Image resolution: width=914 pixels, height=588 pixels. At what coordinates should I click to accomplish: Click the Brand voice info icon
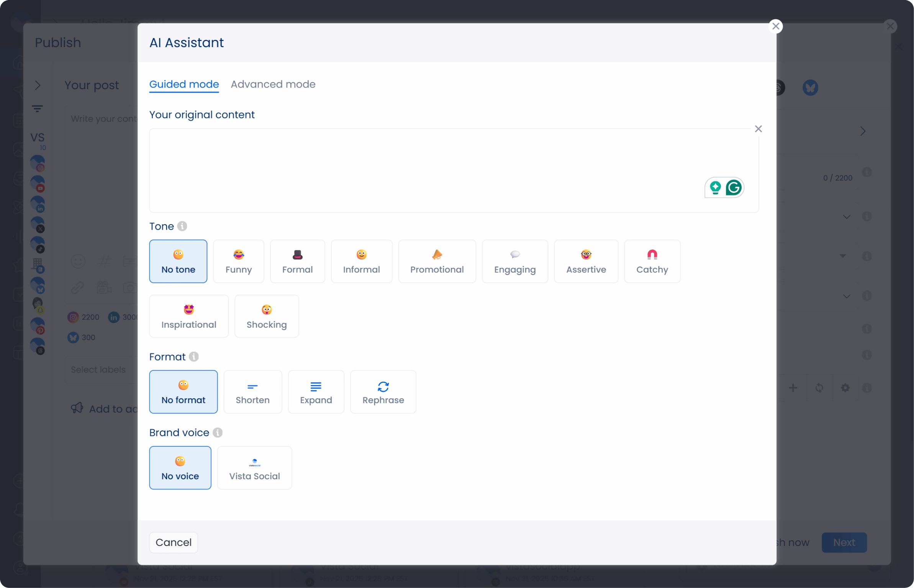click(218, 433)
